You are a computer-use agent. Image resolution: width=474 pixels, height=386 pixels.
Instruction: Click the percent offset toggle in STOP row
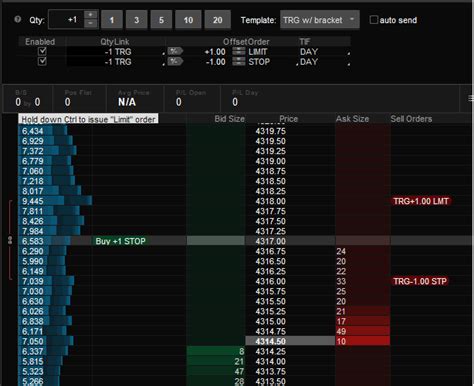pyautogui.click(x=175, y=61)
